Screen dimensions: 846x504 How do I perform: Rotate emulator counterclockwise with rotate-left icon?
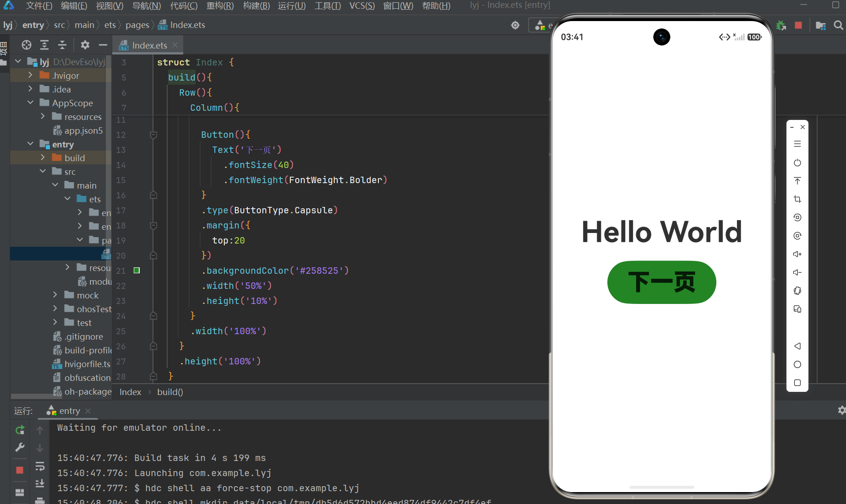[797, 217]
